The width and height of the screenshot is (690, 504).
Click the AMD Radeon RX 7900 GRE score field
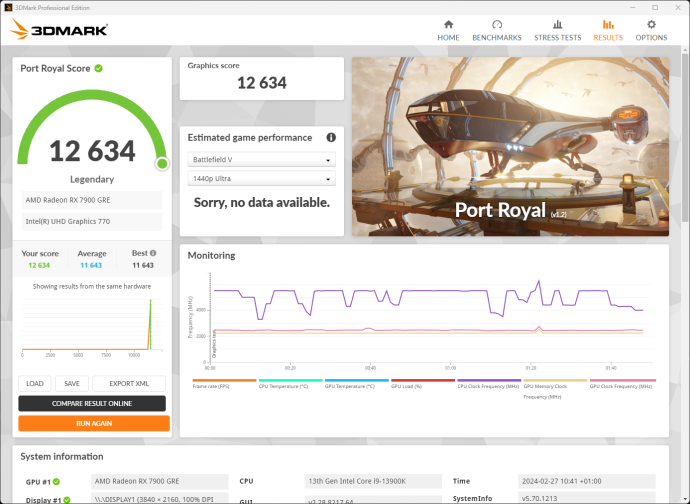[92, 200]
